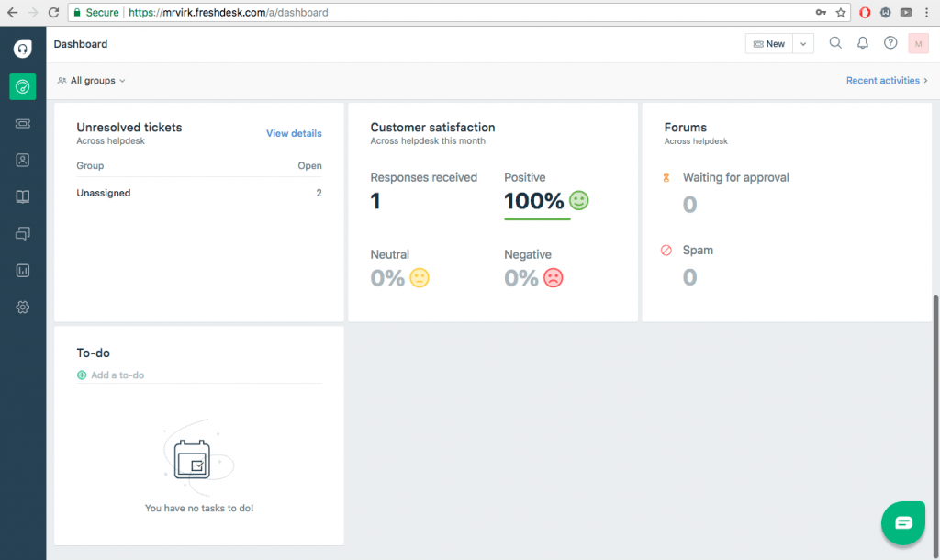Open Recent activities panel
This screenshot has height=560, width=940.
[x=887, y=81]
